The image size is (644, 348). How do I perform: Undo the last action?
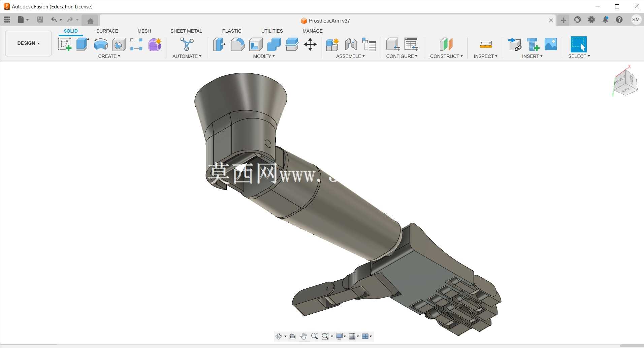point(54,20)
